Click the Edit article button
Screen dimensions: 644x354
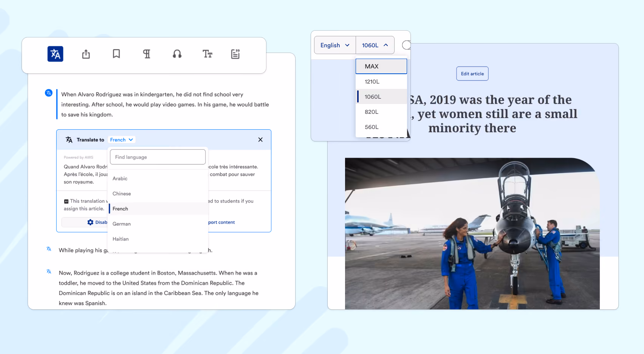(472, 74)
